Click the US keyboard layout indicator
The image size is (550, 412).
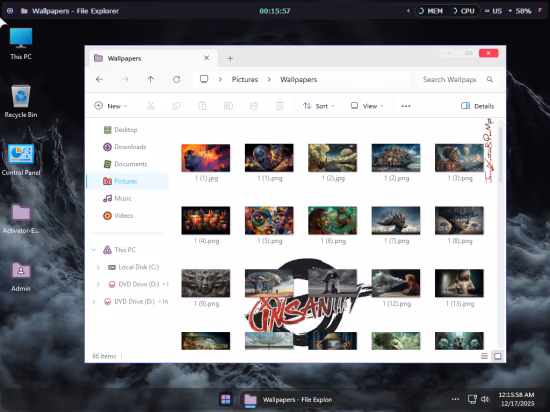pos(493,11)
